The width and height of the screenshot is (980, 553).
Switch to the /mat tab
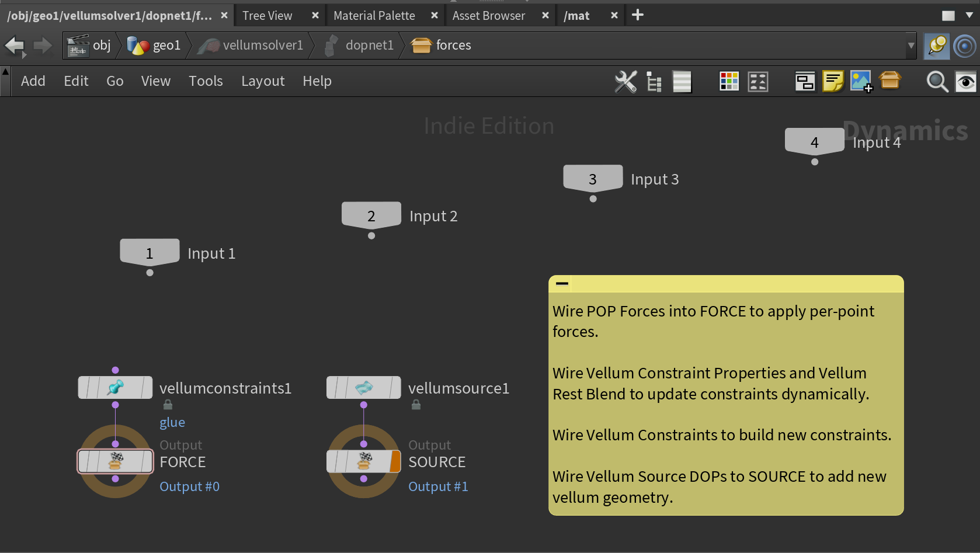(x=577, y=16)
